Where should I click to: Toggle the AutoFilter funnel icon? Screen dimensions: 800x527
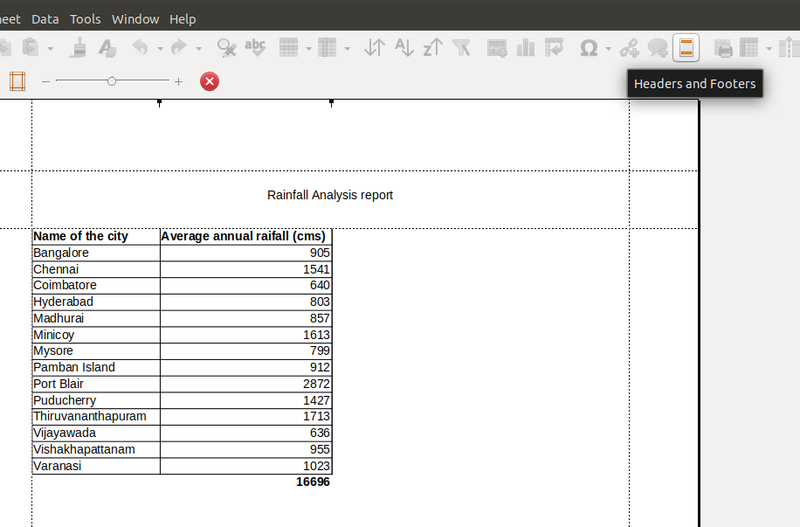click(462, 48)
